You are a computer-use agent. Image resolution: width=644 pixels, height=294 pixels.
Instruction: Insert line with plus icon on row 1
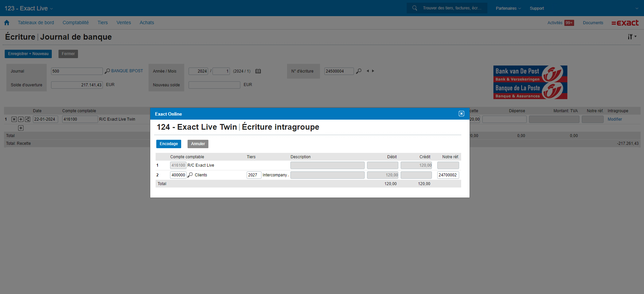pos(21,119)
